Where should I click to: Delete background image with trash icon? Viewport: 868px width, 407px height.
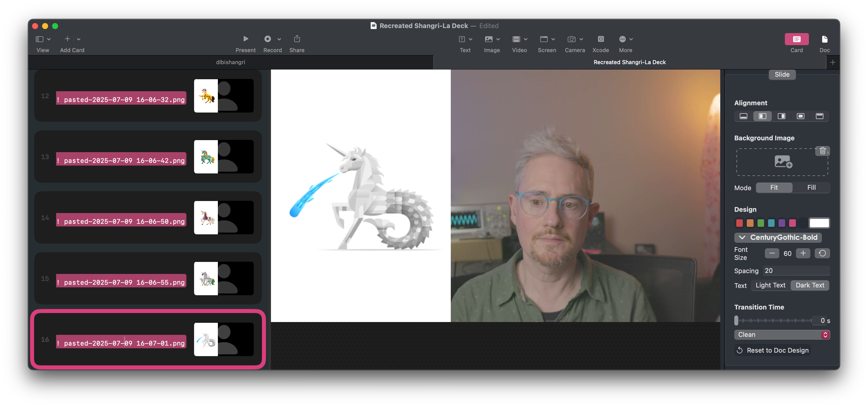point(822,151)
